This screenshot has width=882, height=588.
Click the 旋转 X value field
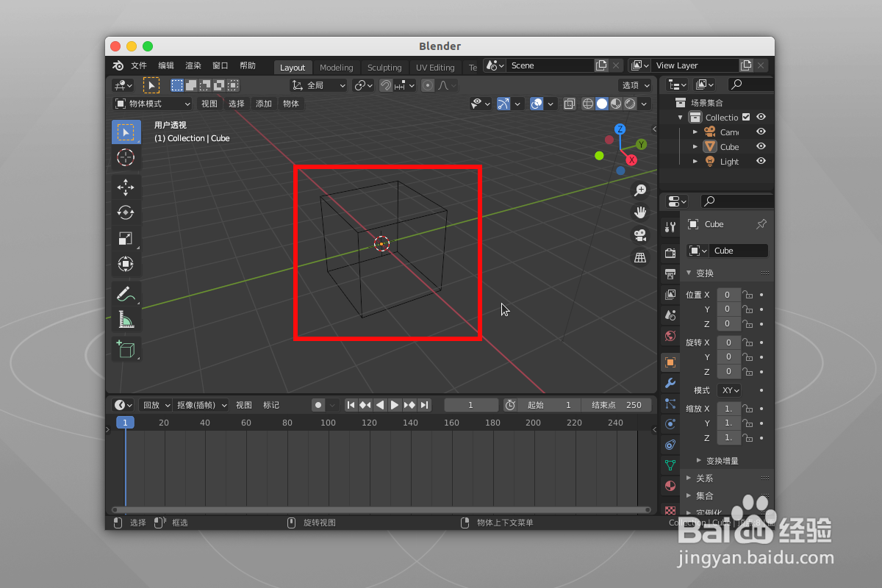(x=728, y=342)
